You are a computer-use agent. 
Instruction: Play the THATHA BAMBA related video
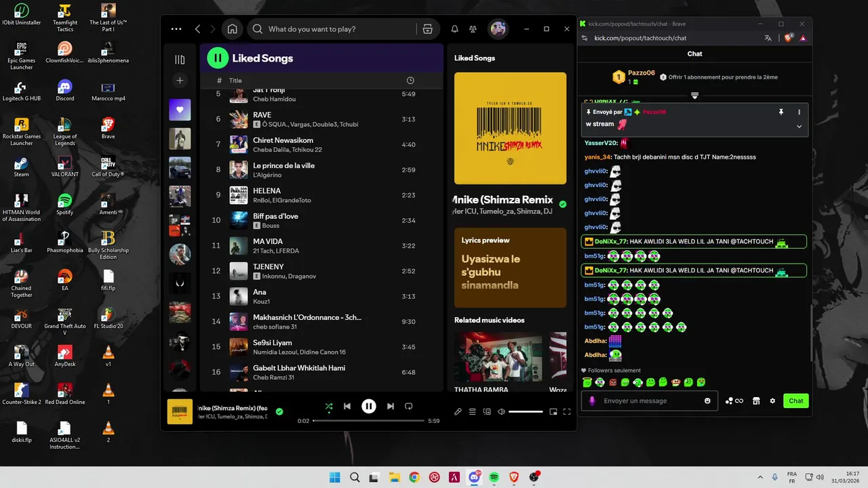point(498,357)
